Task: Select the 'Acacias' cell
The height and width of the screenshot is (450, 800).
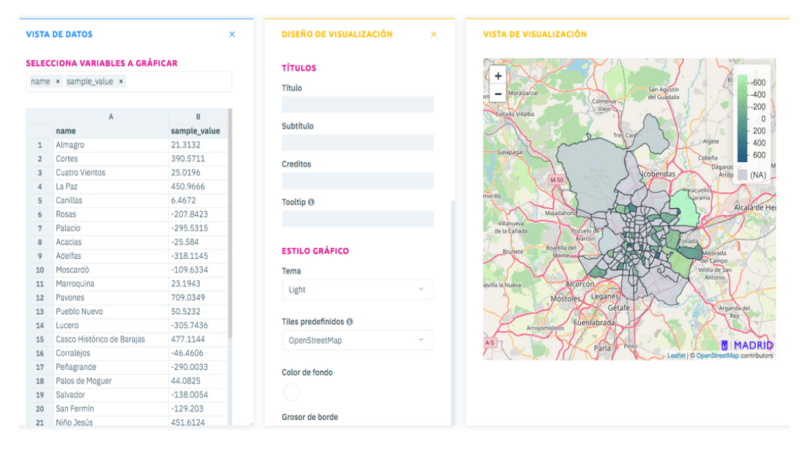Action: (x=111, y=242)
